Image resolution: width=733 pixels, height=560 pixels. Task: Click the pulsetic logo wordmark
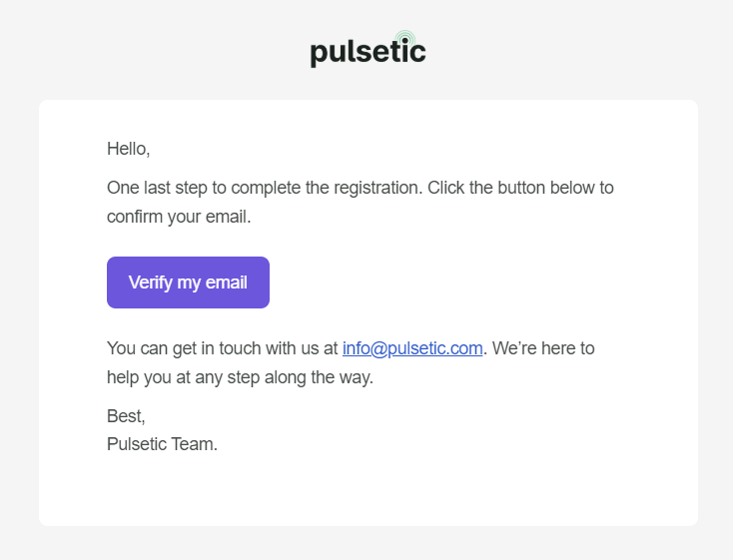(x=366, y=51)
